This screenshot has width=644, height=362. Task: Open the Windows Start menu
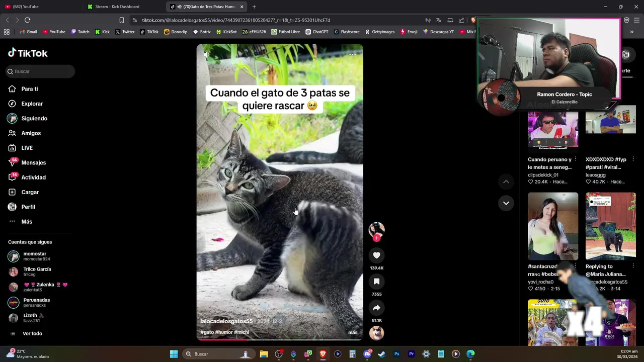(x=174, y=354)
